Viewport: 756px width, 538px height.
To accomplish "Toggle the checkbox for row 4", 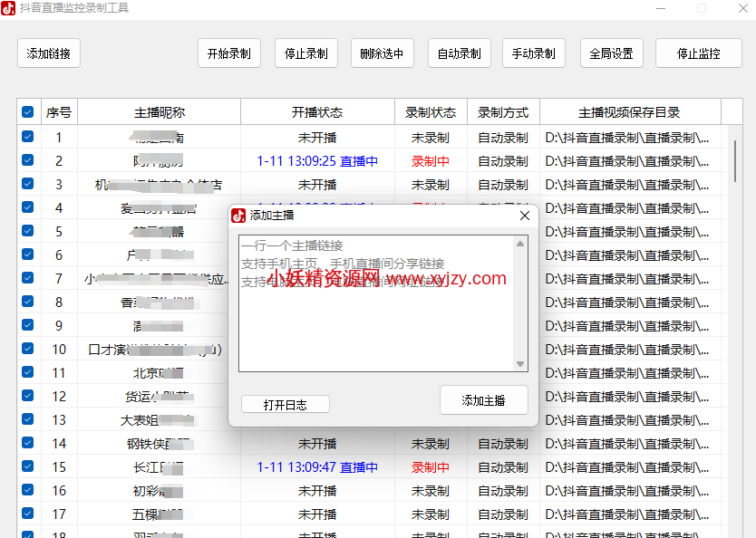I will 28,207.
